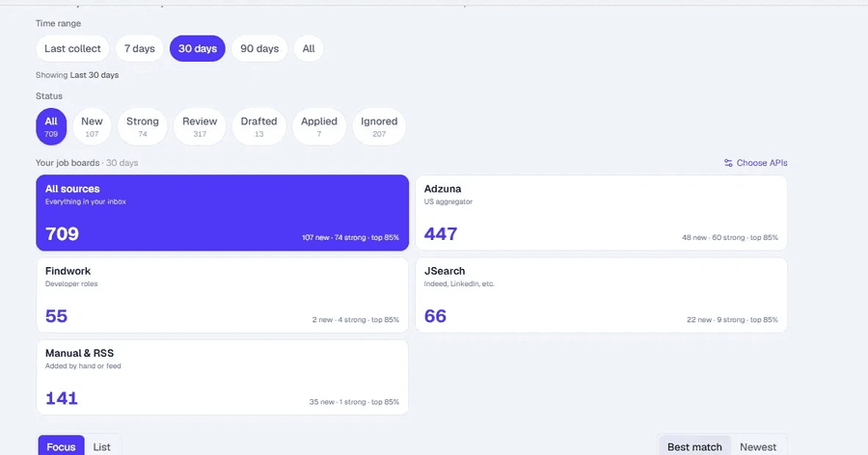
Task: Click the 'Time range' label
Action: click(58, 23)
